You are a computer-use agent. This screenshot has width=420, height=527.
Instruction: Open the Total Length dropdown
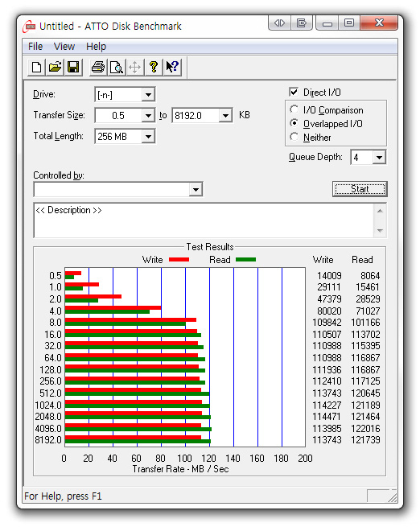tap(148, 137)
